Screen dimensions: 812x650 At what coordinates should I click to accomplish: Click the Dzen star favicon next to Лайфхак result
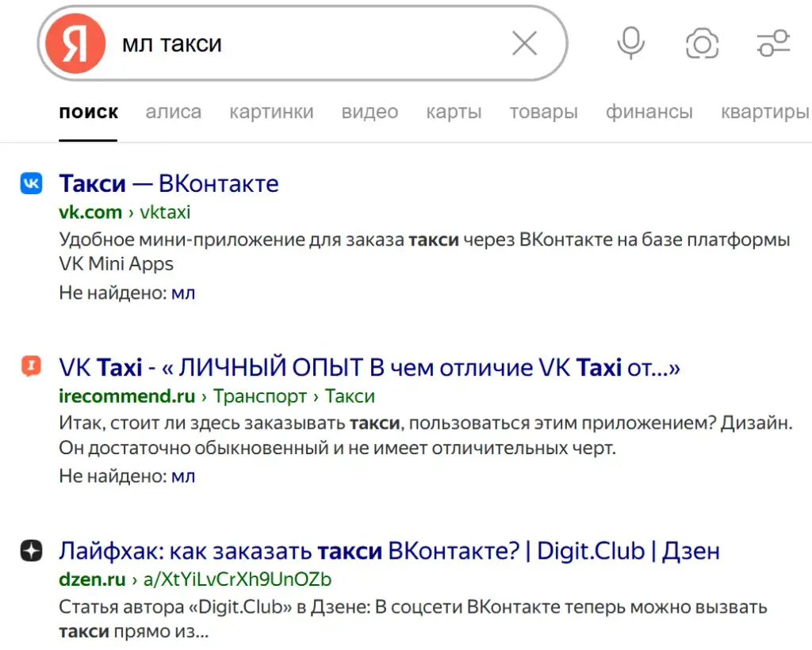pos(31,550)
